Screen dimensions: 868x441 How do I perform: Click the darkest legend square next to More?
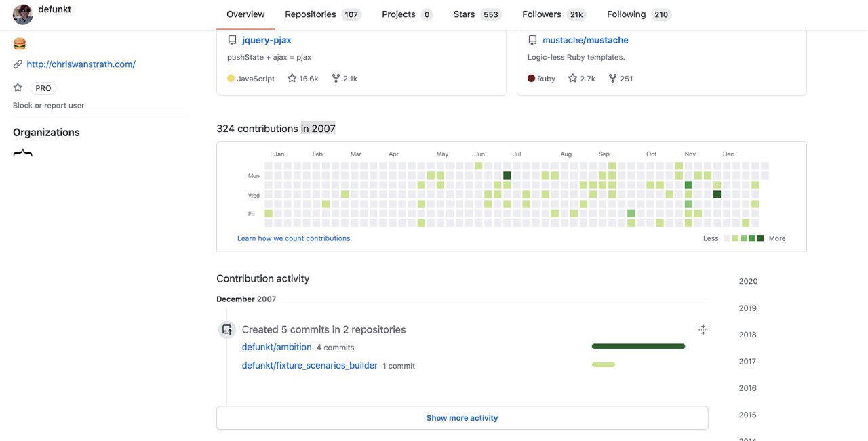pos(760,238)
